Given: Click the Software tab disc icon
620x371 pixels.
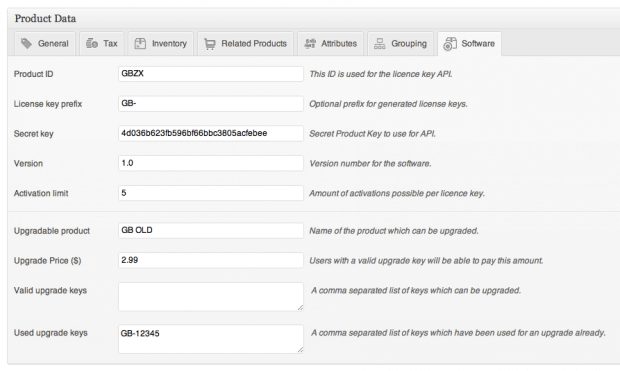Looking at the screenshot, I should [x=450, y=44].
